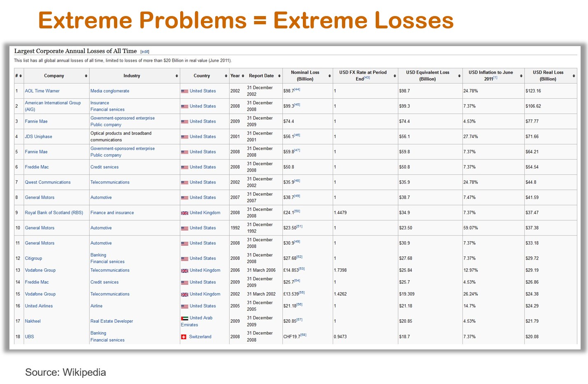Open the AOL Time Warner company link
Viewport: 588px width, 384px height.
tap(42, 91)
